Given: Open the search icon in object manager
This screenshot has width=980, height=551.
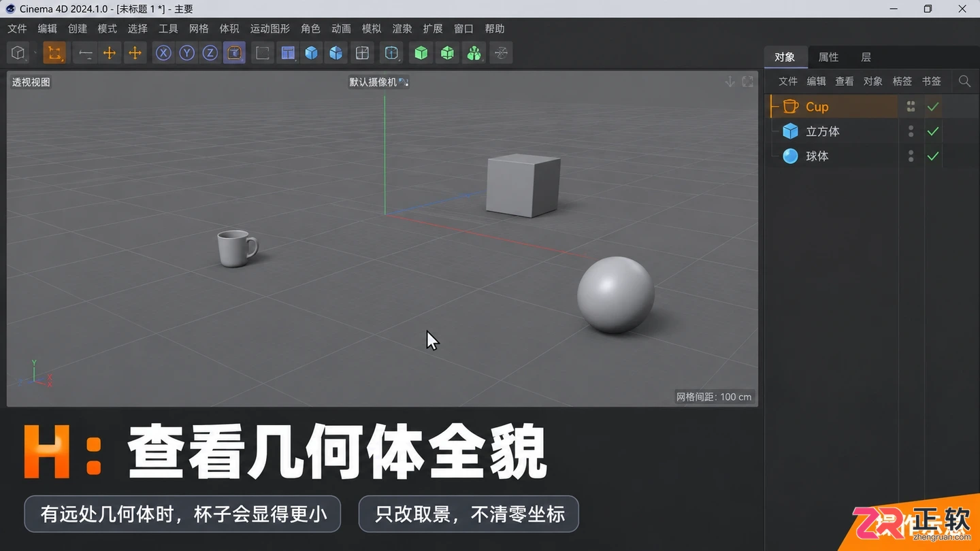Looking at the screenshot, I should [x=964, y=81].
